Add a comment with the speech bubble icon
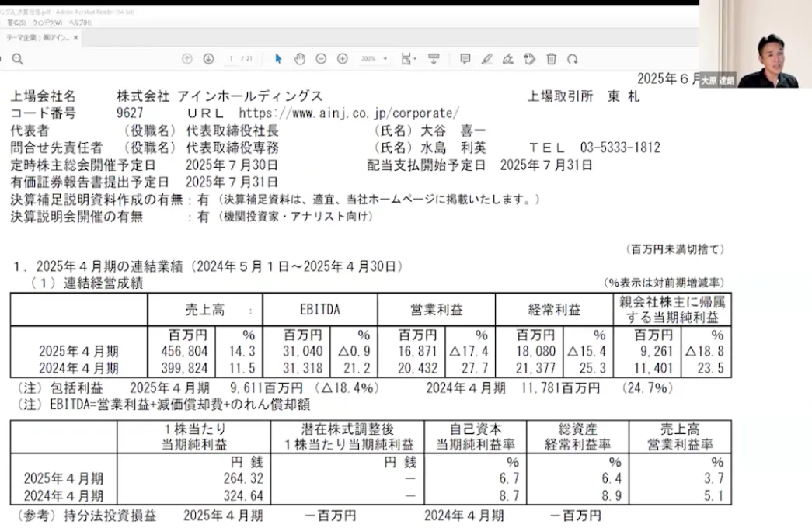 pos(465,59)
